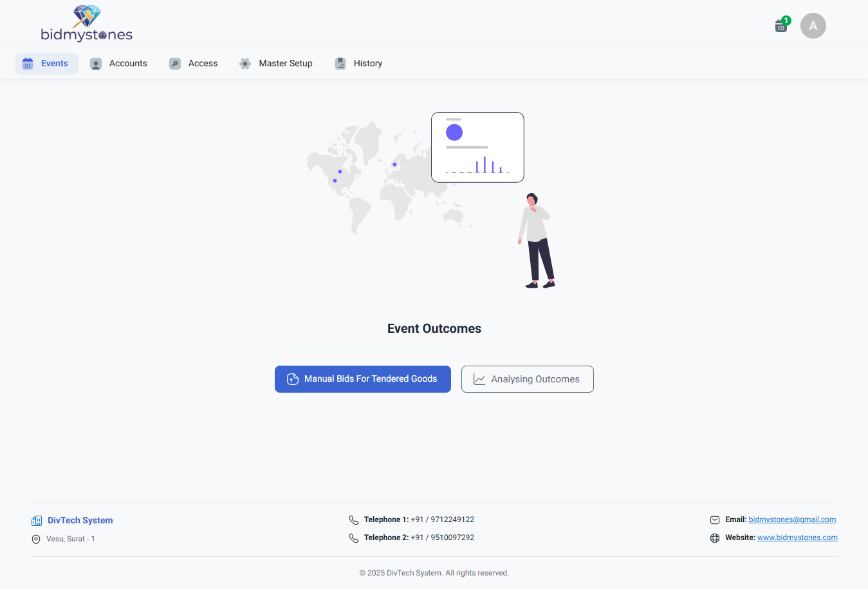Click the History book icon
The height and width of the screenshot is (589, 868).
(x=340, y=63)
